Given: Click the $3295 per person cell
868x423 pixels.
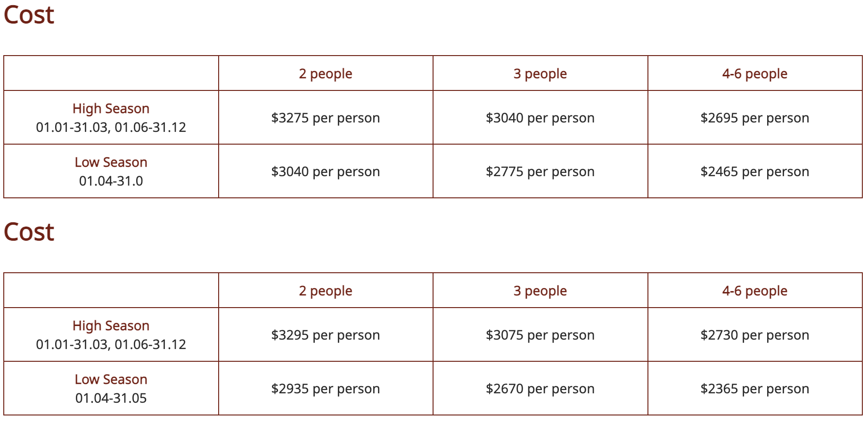Looking at the screenshot, I should pos(325,335).
